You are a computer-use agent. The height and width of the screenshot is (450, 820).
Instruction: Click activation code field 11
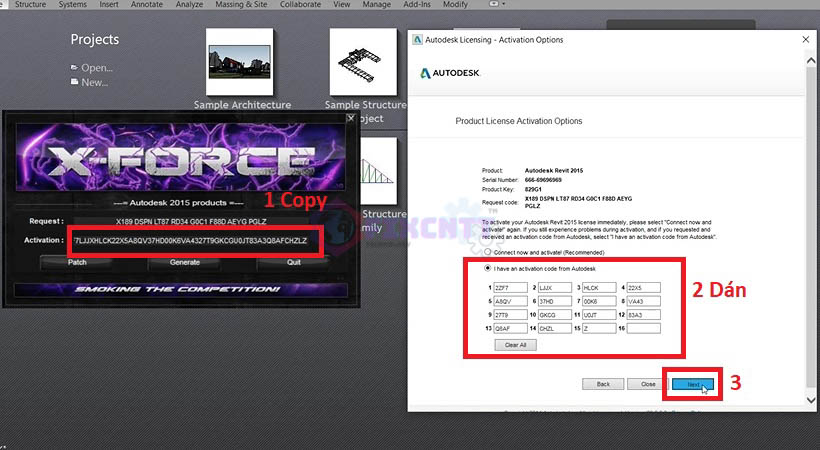click(x=599, y=315)
